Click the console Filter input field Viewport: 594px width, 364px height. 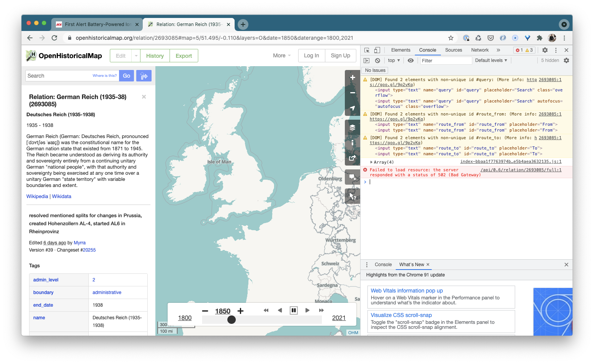pyautogui.click(x=446, y=60)
